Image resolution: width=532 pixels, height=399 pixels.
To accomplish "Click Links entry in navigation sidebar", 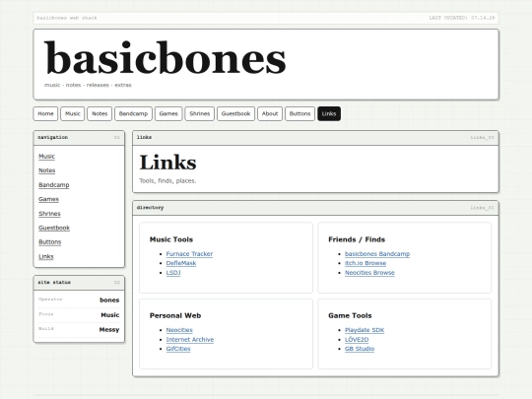I will pos(46,256).
